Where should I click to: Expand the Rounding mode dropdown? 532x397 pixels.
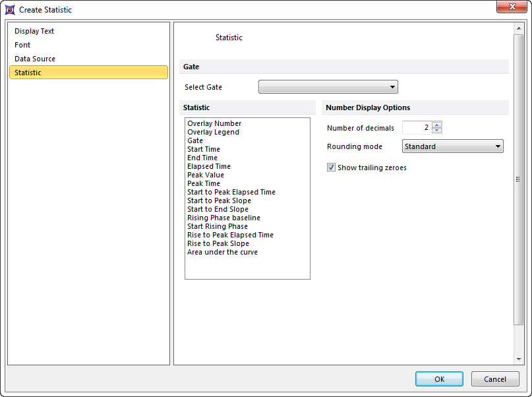click(452, 146)
